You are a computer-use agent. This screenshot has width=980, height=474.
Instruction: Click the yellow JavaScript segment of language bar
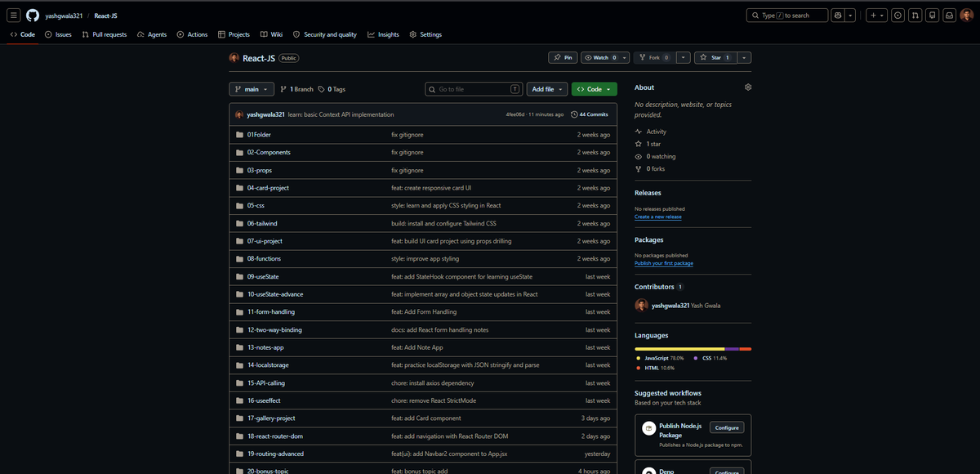[679, 349]
